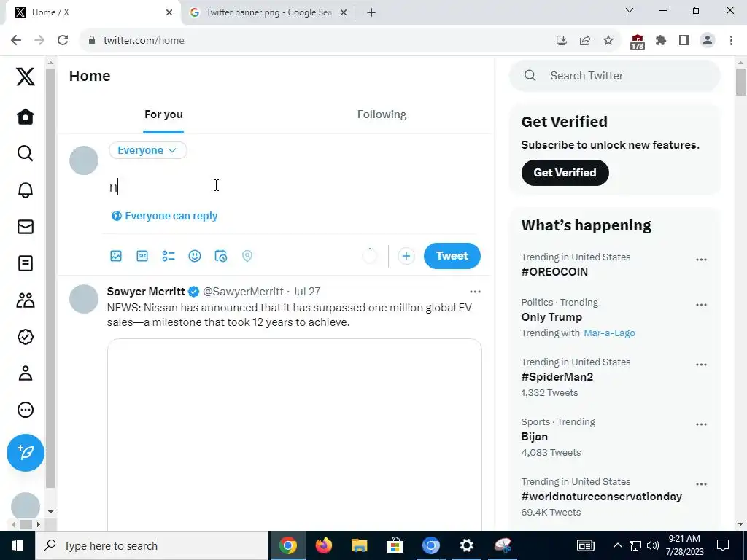Image resolution: width=747 pixels, height=560 pixels.
Task: Click share this page icon
Action: coord(585,41)
